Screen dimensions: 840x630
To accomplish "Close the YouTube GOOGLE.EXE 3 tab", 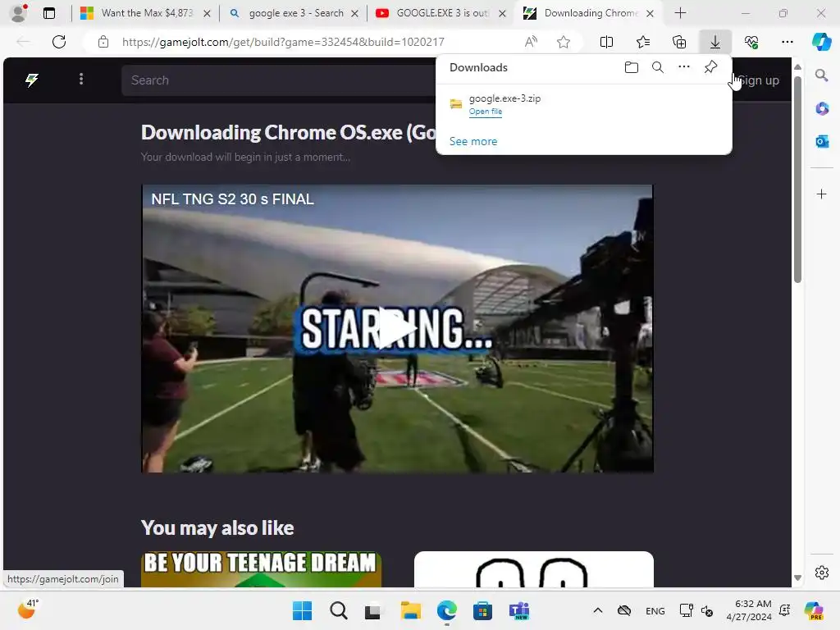I will [x=503, y=13].
